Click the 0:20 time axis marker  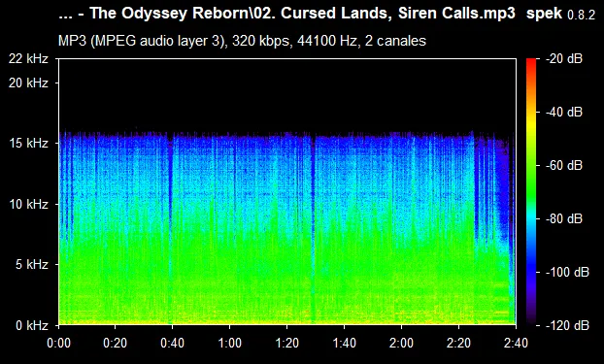[116, 343]
